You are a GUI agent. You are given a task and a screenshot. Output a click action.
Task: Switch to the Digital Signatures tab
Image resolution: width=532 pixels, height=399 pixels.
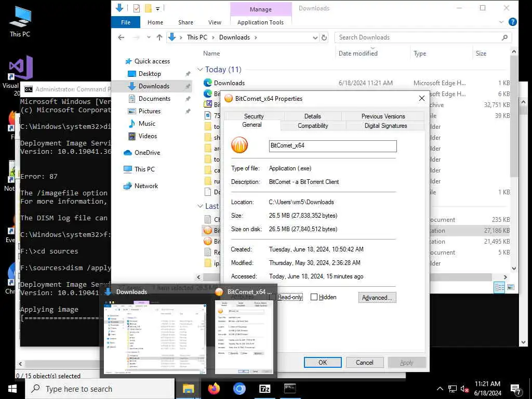[x=385, y=126]
